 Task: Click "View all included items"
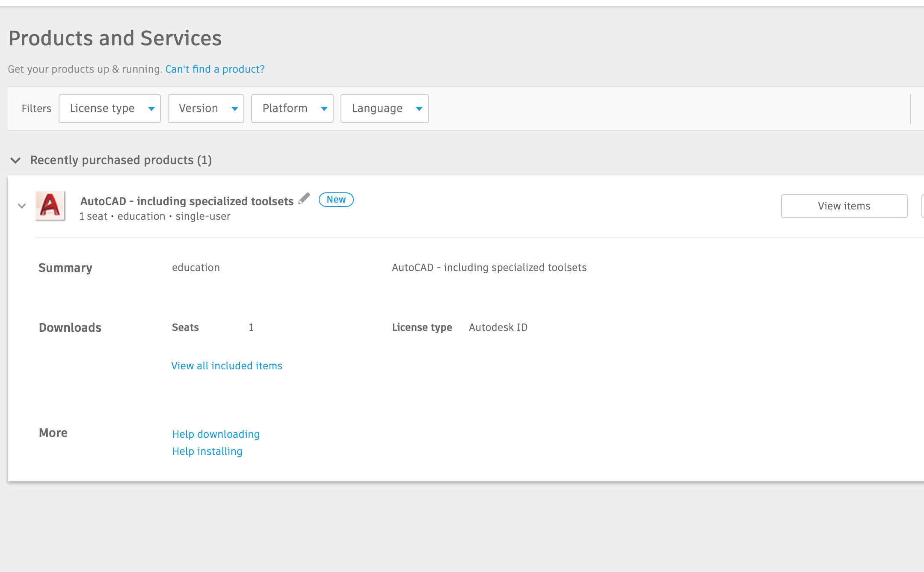pyautogui.click(x=226, y=366)
